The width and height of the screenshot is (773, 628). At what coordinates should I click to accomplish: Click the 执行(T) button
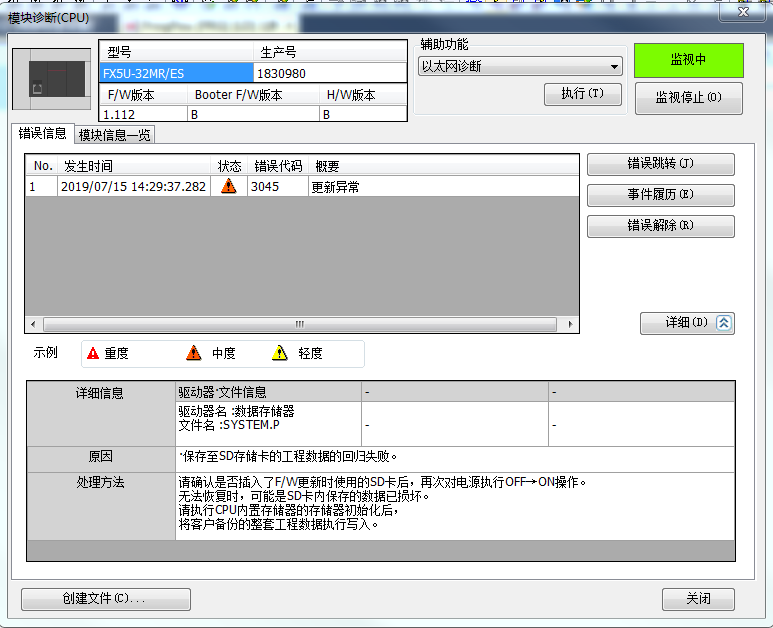(x=582, y=94)
